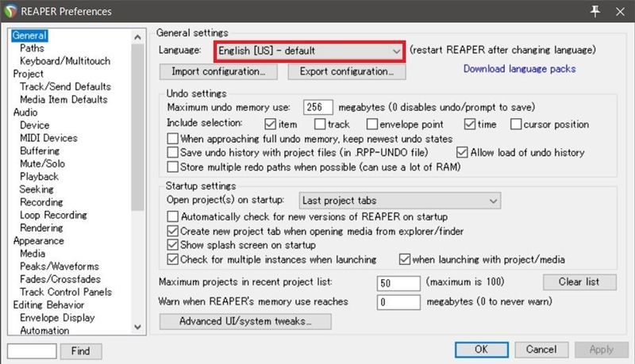Click Import configuration button
This screenshot has width=635, height=364.
(218, 71)
